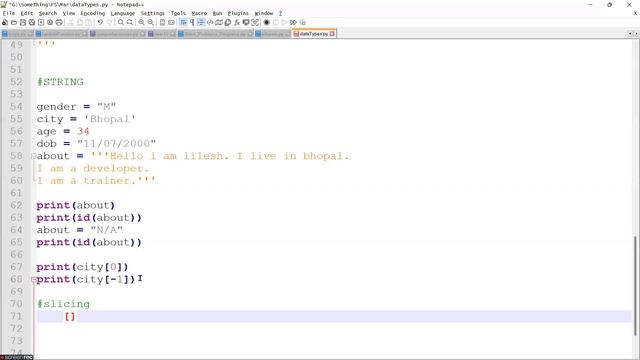640x360 pixels.
Task: Open the Tools menu
Action: tap(178, 13)
